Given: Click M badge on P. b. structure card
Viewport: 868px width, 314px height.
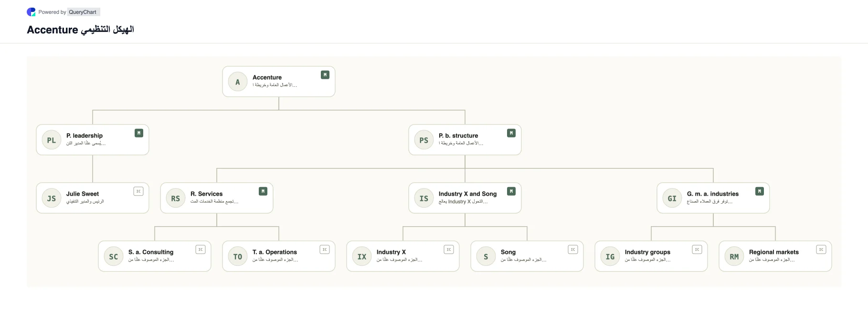Looking at the screenshot, I should pyautogui.click(x=511, y=133).
